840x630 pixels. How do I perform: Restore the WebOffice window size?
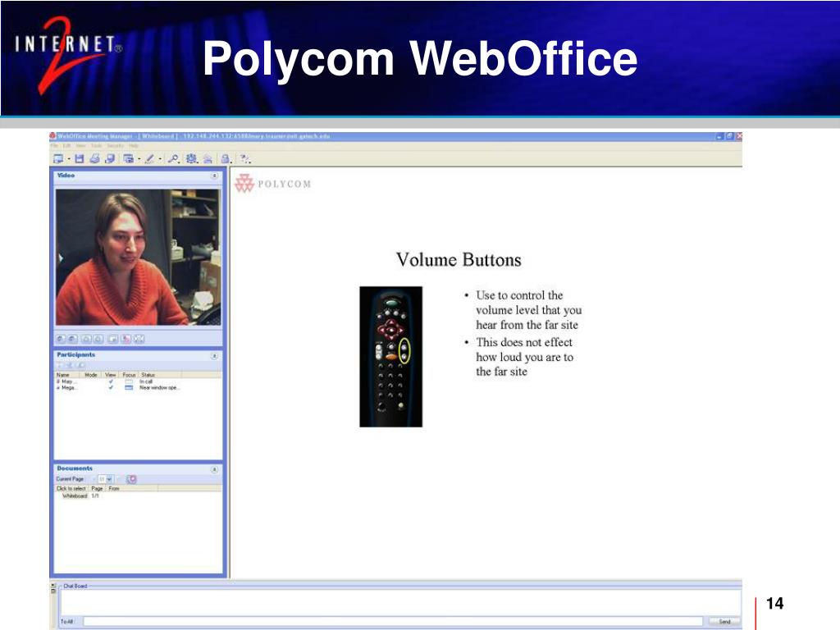pos(729,136)
